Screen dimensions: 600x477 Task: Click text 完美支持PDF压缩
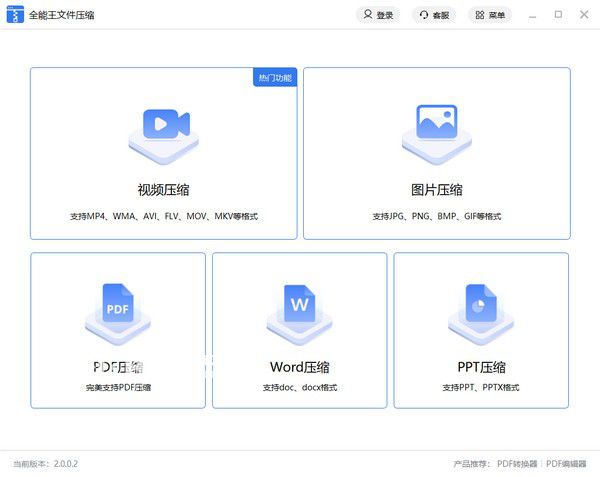tap(118, 387)
